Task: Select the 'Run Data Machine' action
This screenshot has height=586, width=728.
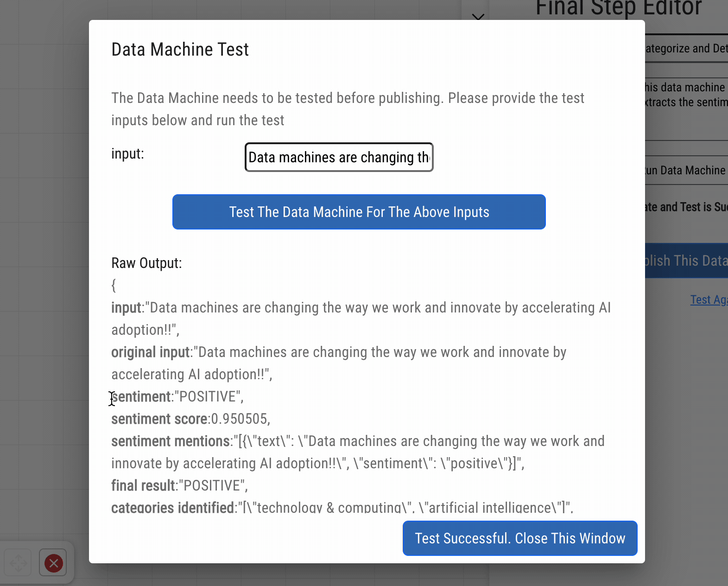Action: coord(685,170)
